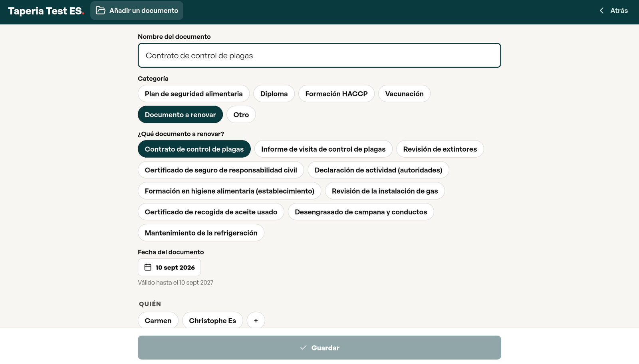
Task: Deselect the Documento a renovar category
Action: (x=180, y=115)
